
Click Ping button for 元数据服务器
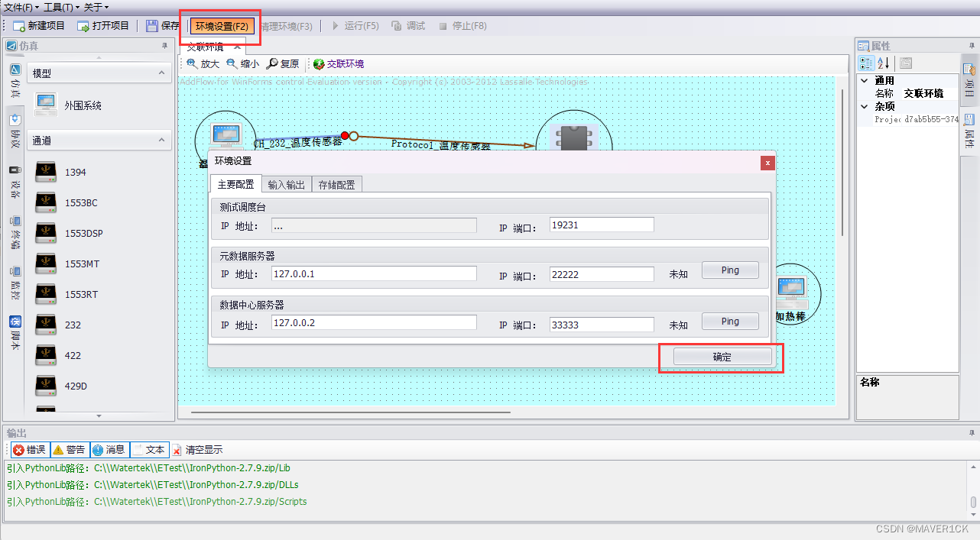click(x=730, y=270)
